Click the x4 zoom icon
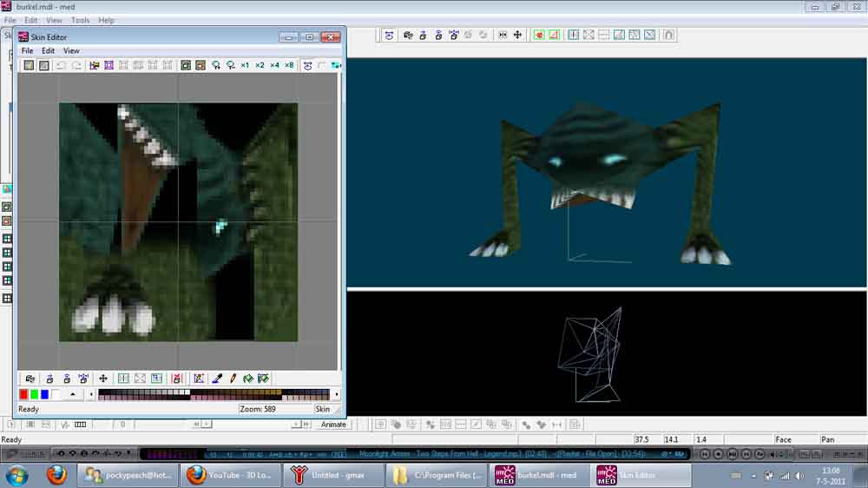Viewport: 868px width, 488px height. click(x=274, y=65)
